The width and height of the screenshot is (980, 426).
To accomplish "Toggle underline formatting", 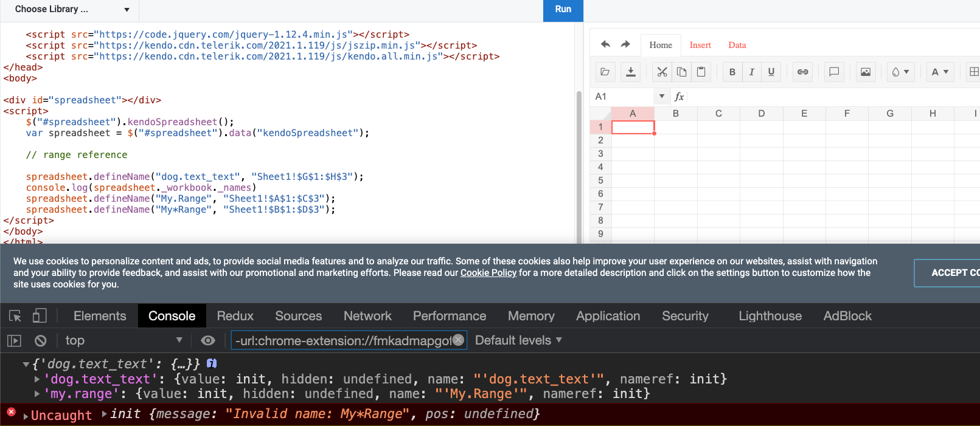I will [x=771, y=72].
